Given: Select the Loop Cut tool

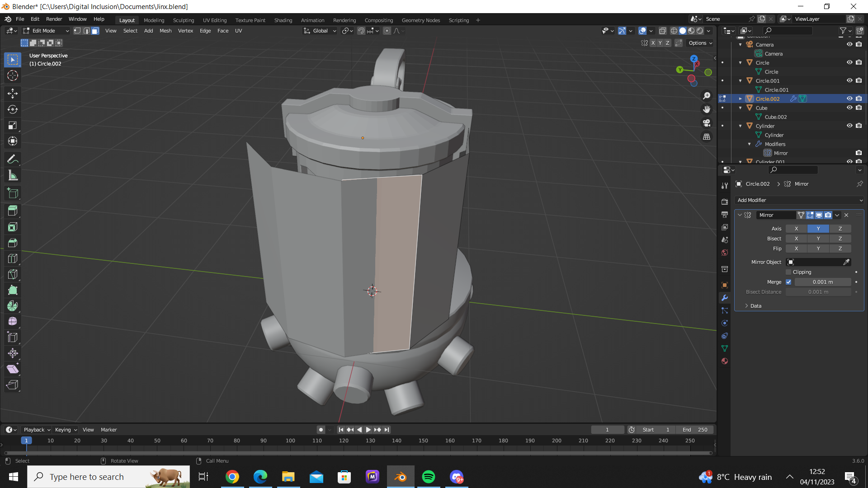Looking at the screenshot, I should pos(13,258).
